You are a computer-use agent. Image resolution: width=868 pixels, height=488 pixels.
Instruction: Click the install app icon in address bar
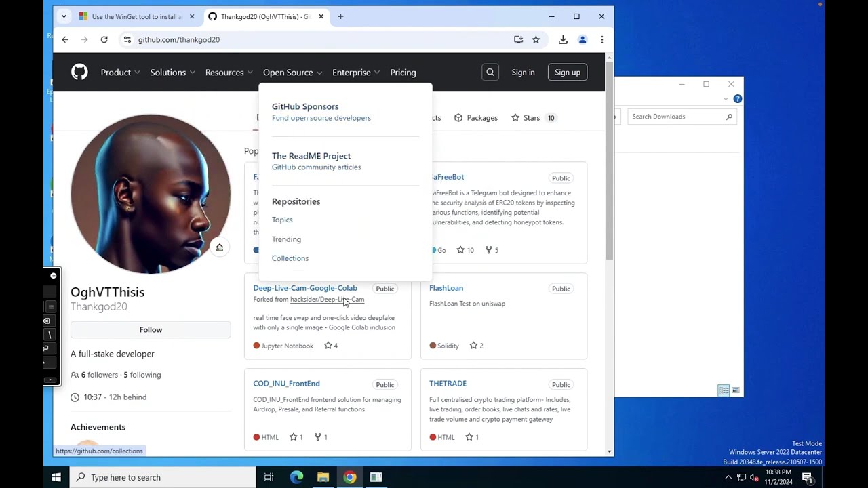[518, 40]
